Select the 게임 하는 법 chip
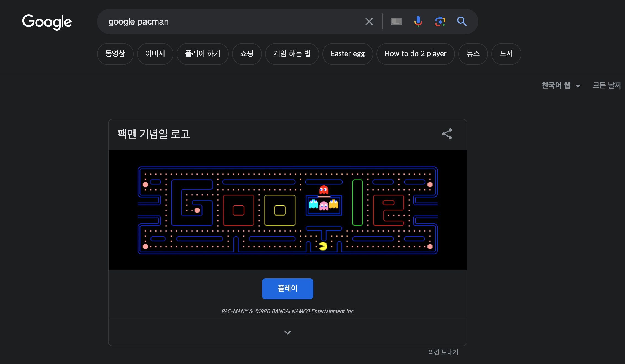Screen dimensions: 625x364 pos(292,54)
